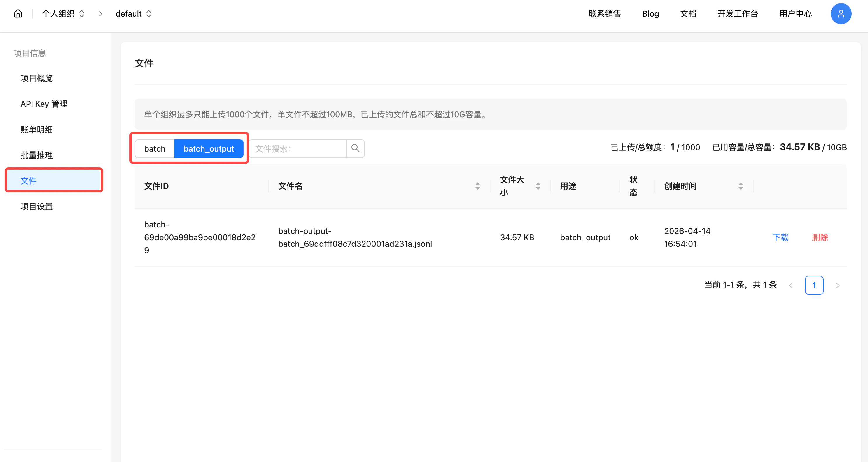Sort the table by 文件名 column
The width and height of the screenshot is (868, 462).
click(x=477, y=186)
